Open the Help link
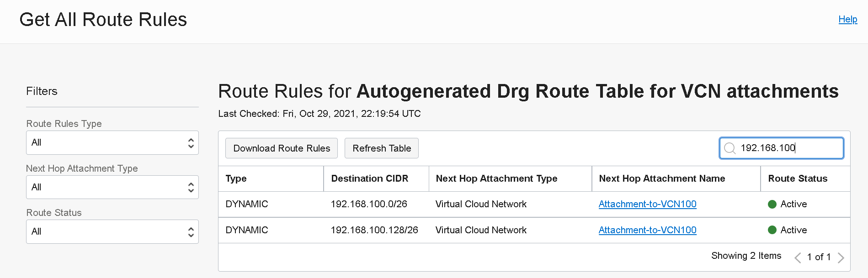Screen dimensions: 868x278 click(x=847, y=19)
